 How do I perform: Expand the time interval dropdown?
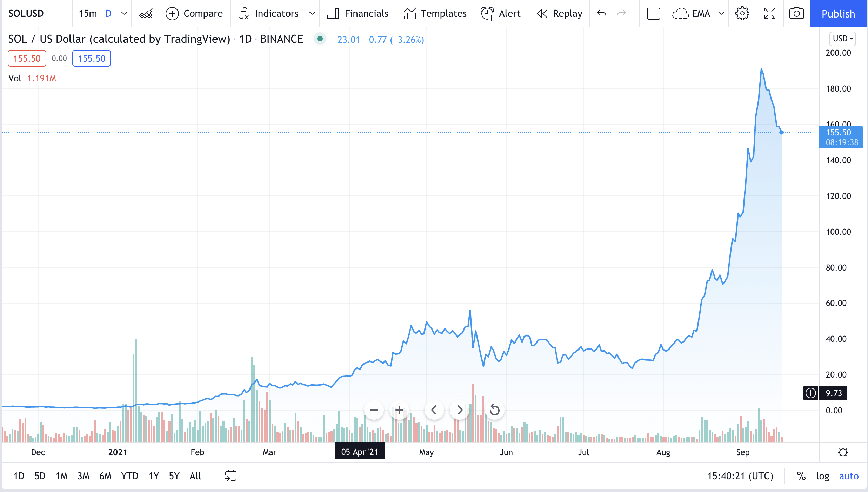[124, 14]
